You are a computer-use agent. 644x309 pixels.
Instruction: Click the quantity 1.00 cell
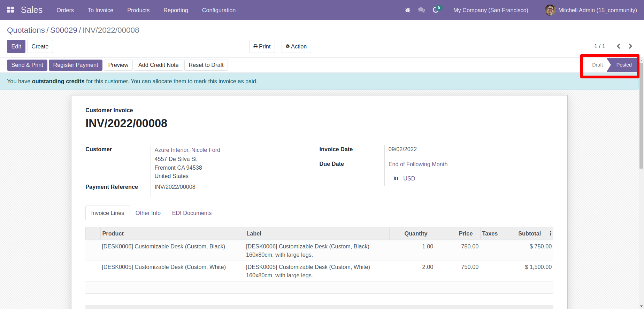412,250
